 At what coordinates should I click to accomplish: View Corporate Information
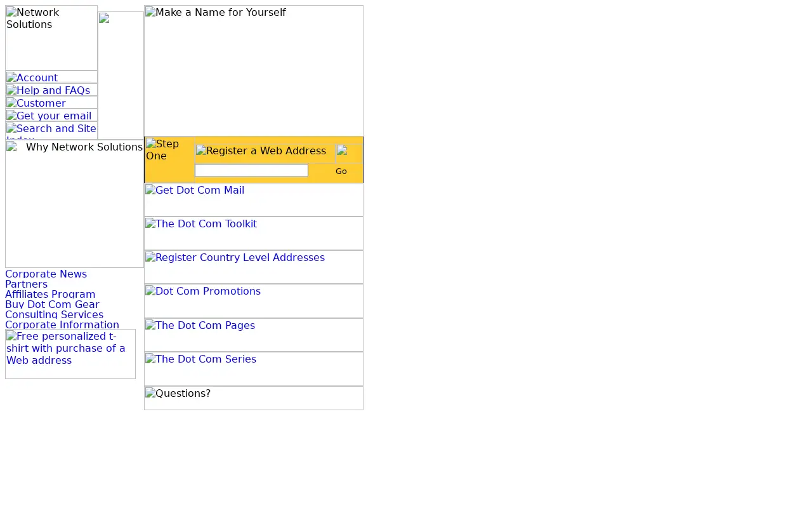point(62,325)
